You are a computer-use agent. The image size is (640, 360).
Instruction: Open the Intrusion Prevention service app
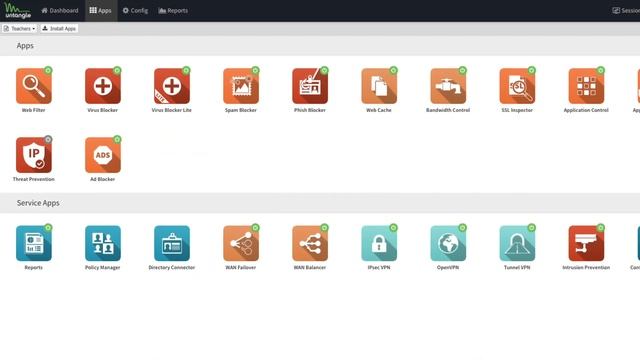tap(586, 243)
